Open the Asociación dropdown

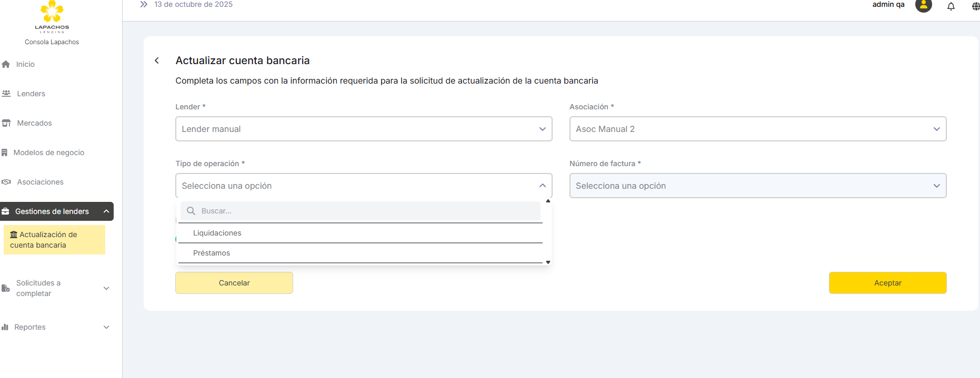tap(757, 129)
